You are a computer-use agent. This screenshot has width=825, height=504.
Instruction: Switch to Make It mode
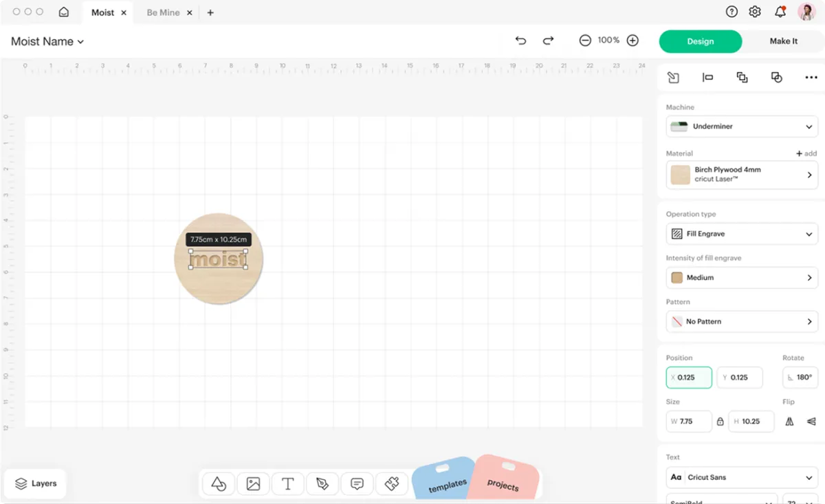[x=784, y=41]
